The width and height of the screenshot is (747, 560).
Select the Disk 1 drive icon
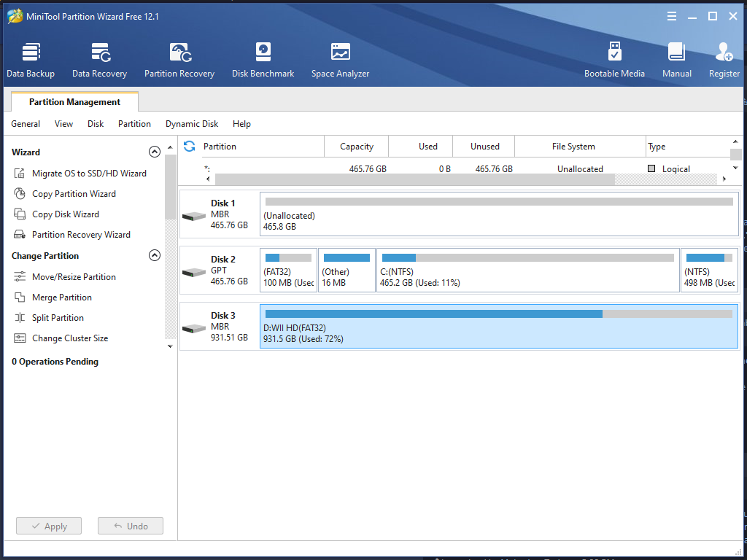click(x=194, y=217)
